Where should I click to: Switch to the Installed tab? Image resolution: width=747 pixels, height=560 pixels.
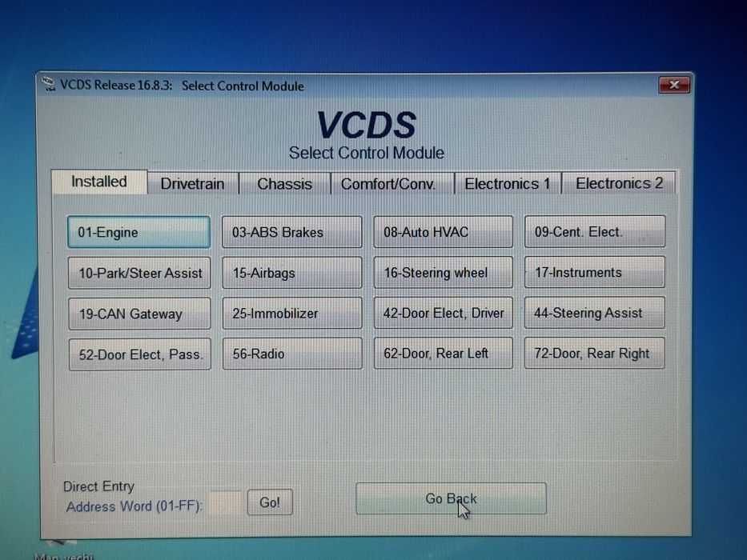[x=99, y=182]
